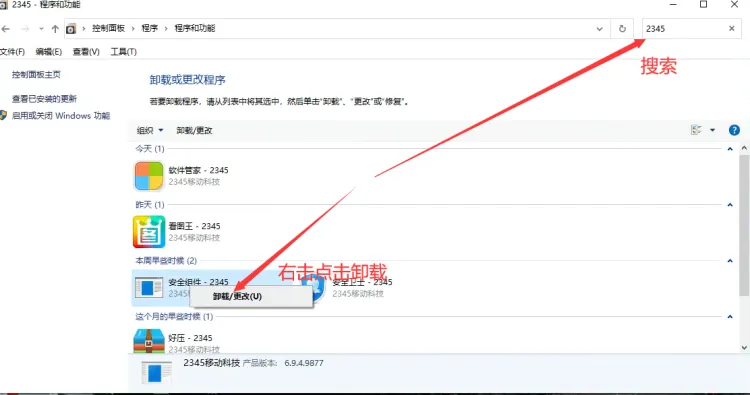Click the refresh icon beside address bar

click(622, 29)
